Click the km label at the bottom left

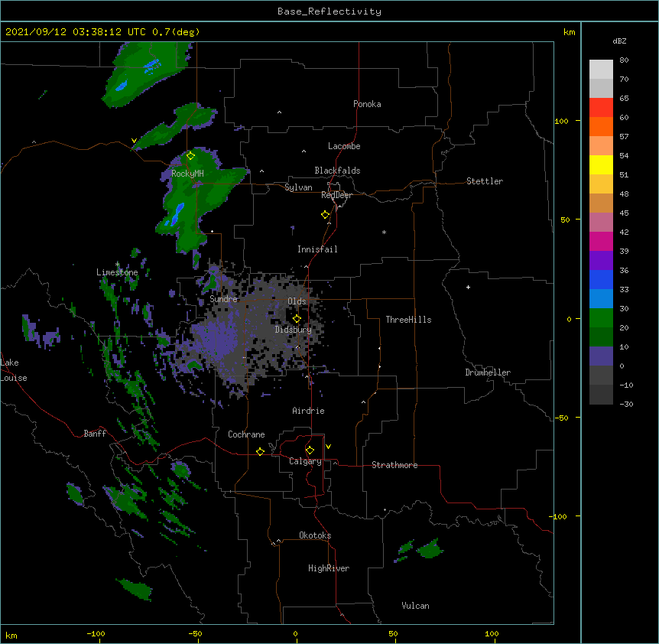click(x=11, y=635)
